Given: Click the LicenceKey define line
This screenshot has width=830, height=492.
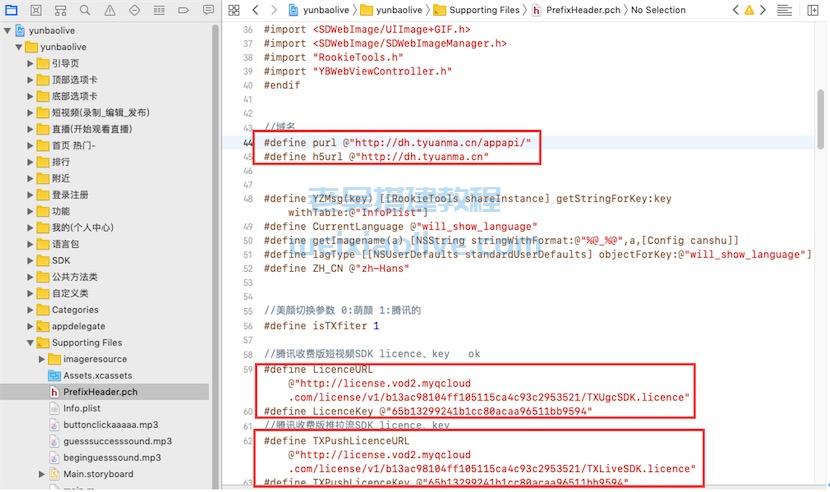Looking at the screenshot, I should (428, 412).
